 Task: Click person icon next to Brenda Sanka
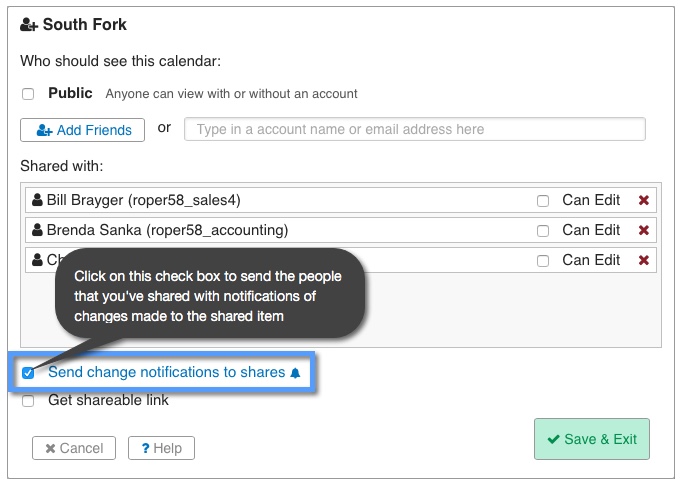pyautogui.click(x=38, y=230)
